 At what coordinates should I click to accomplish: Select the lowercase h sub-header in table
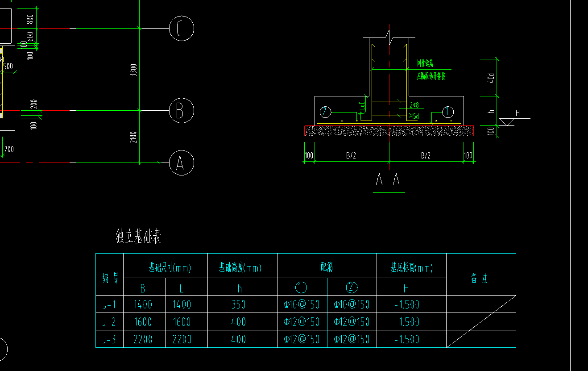(239, 288)
